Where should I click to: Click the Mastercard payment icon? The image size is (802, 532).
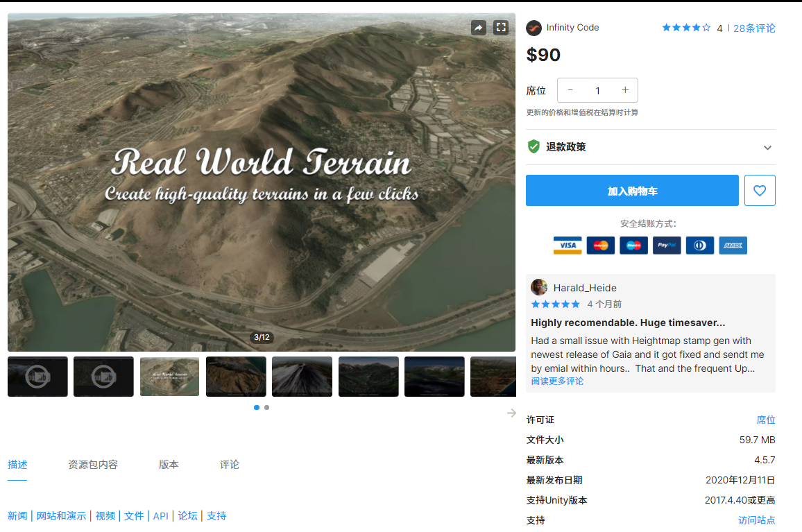pyautogui.click(x=601, y=246)
